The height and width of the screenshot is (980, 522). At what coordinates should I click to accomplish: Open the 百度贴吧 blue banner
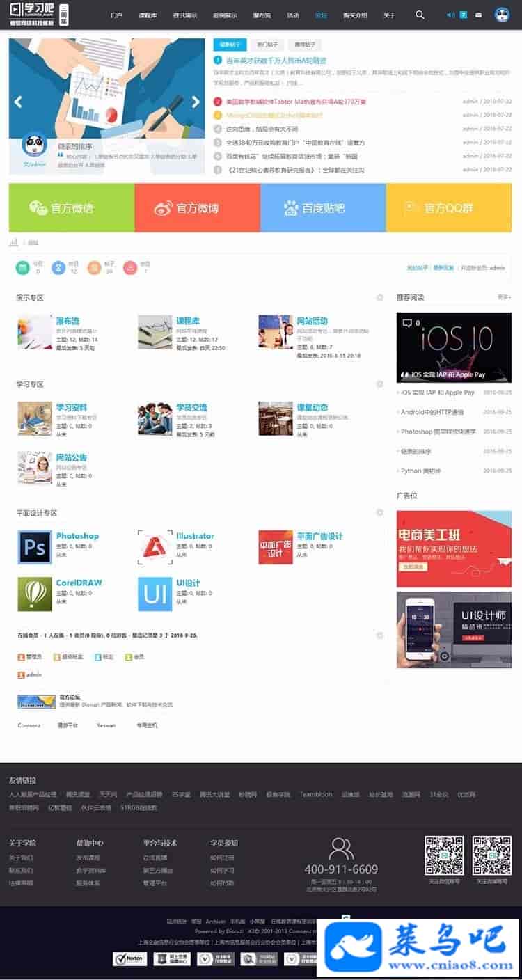coord(323,207)
